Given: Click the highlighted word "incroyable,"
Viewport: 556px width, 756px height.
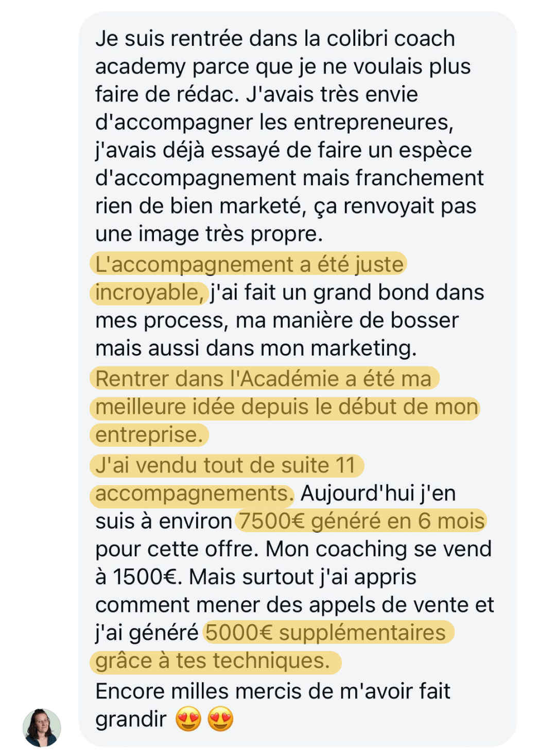Looking at the screenshot, I should click(149, 292).
